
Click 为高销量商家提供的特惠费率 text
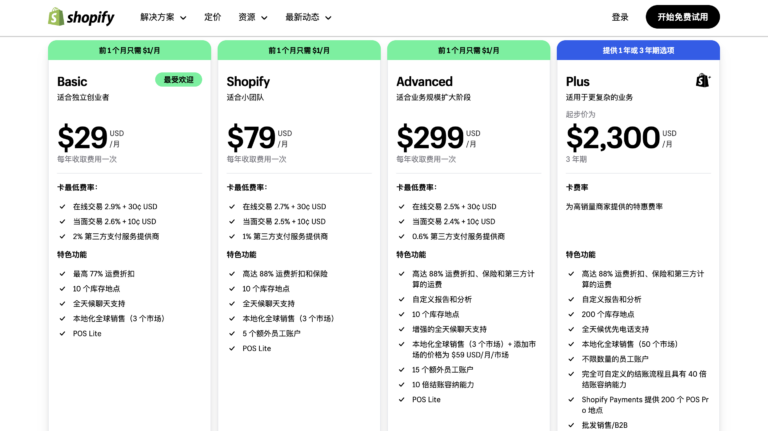[x=614, y=207]
